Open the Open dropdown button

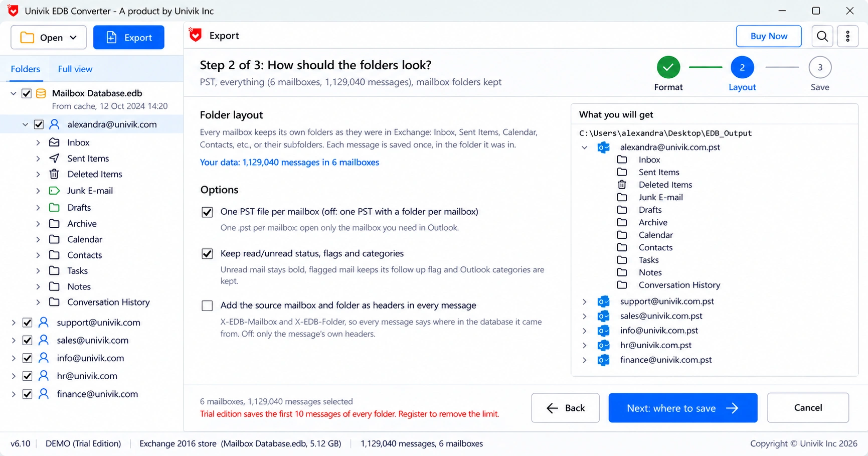pyautogui.click(x=49, y=38)
